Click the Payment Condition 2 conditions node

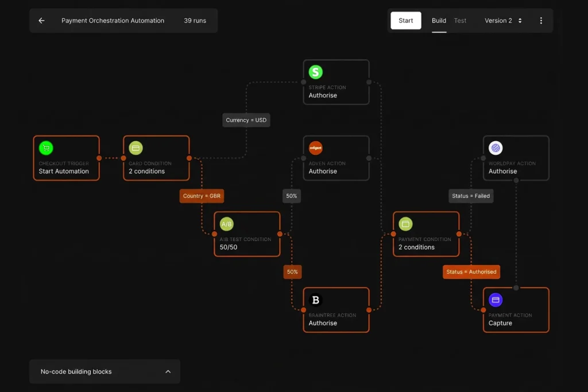426,234
